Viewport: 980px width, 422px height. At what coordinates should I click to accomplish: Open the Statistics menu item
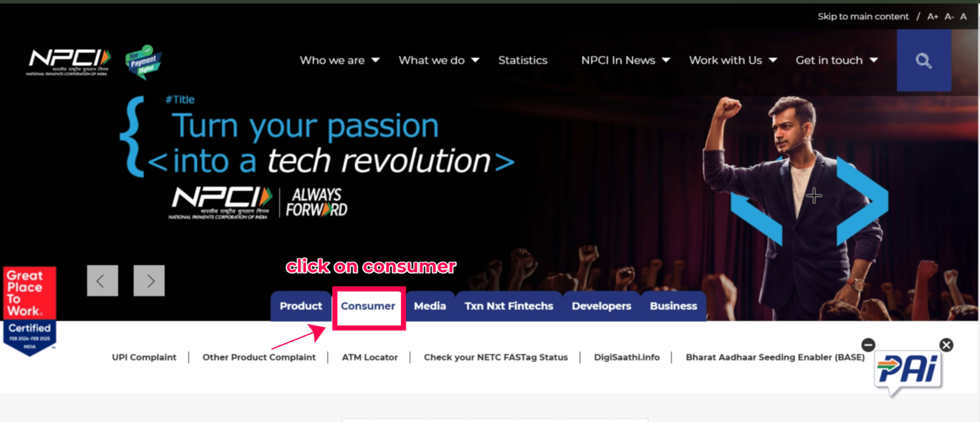(523, 61)
